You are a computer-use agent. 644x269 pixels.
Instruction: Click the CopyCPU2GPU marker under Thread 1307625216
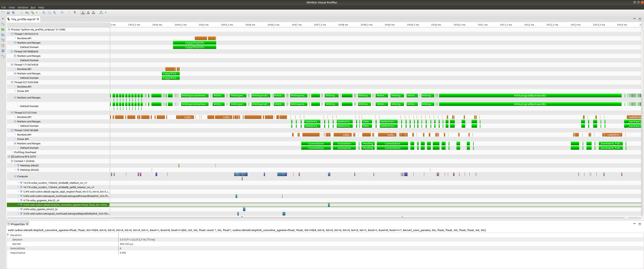click(195, 42)
